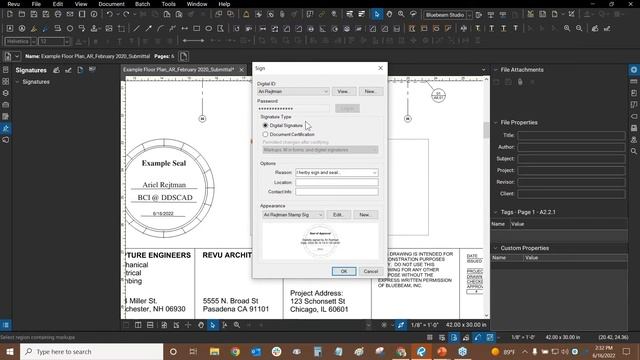This screenshot has width=640, height=360.
Task: Select the Arc markup tool
Action: (x=160, y=29)
